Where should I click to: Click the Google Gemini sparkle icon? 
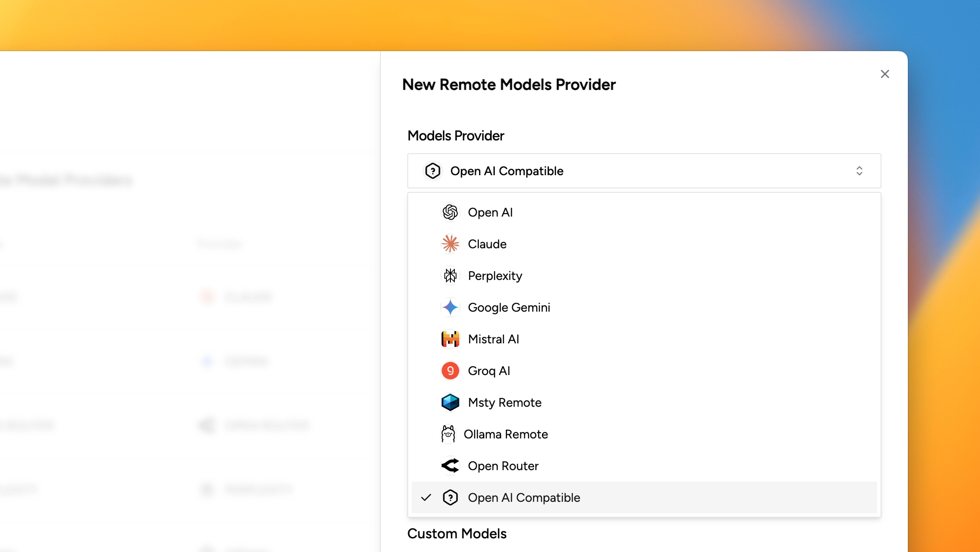click(450, 307)
